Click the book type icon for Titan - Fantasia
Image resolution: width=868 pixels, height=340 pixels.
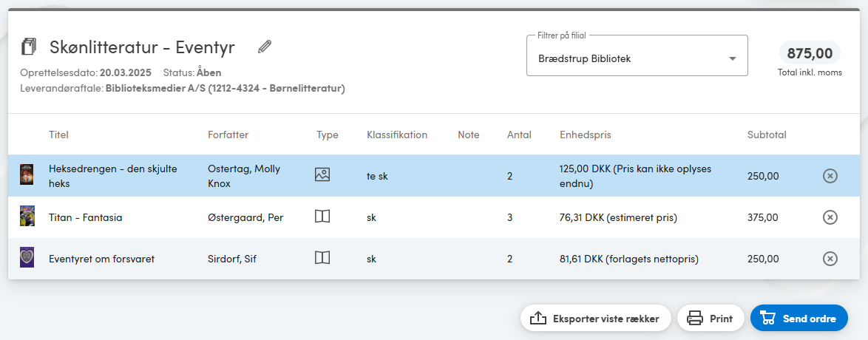pyautogui.click(x=322, y=217)
